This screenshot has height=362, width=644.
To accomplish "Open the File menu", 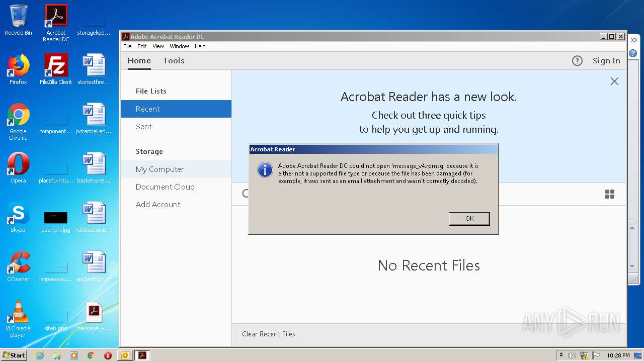I will (127, 46).
